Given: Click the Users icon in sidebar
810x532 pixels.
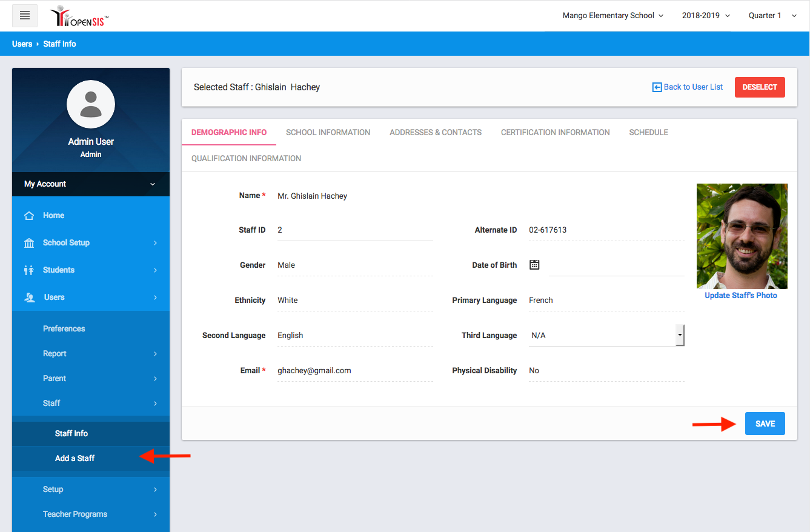Looking at the screenshot, I should coord(29,298).
